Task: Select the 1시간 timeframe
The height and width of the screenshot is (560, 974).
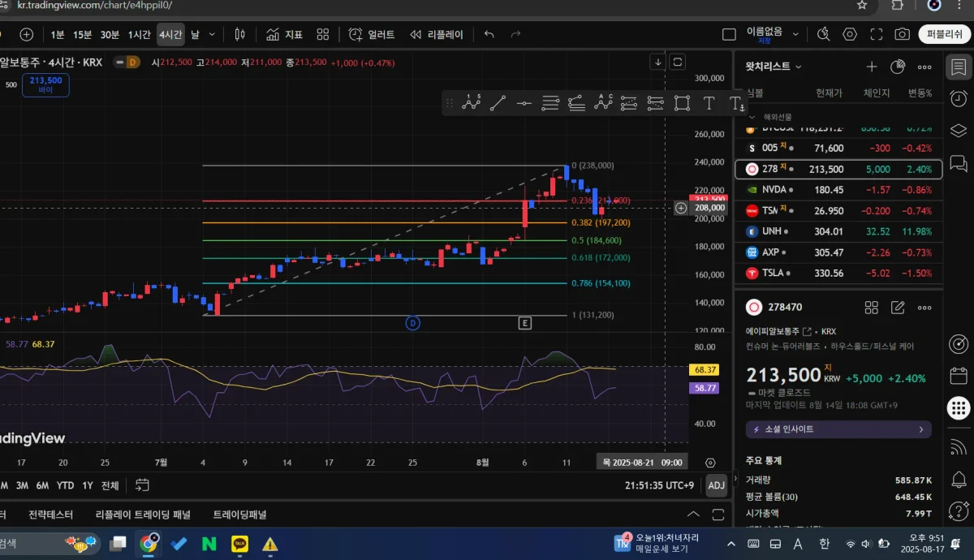Action: [139, 34]
